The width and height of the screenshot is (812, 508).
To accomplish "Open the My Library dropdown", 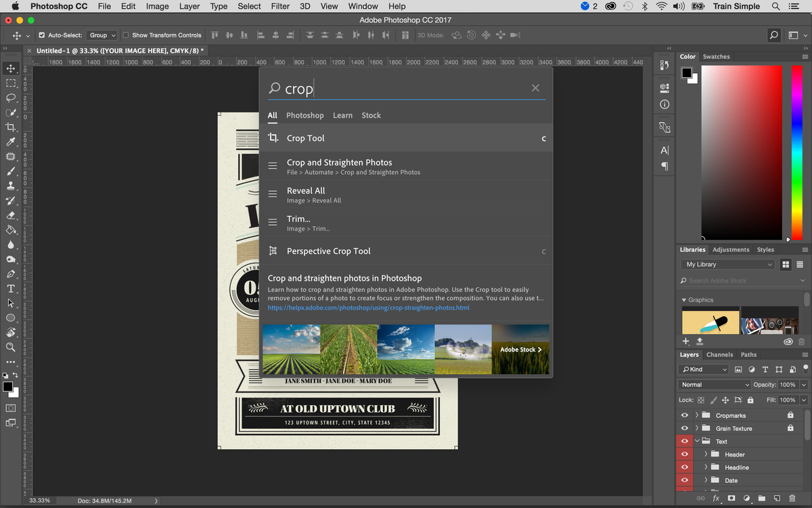I will click(728, 264).
